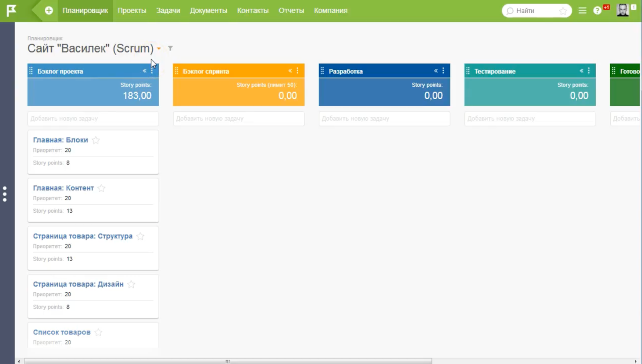Open the 'Планировщик' menu
The height and width of the screenshot is (364, 642).
(x=85, y=10)
